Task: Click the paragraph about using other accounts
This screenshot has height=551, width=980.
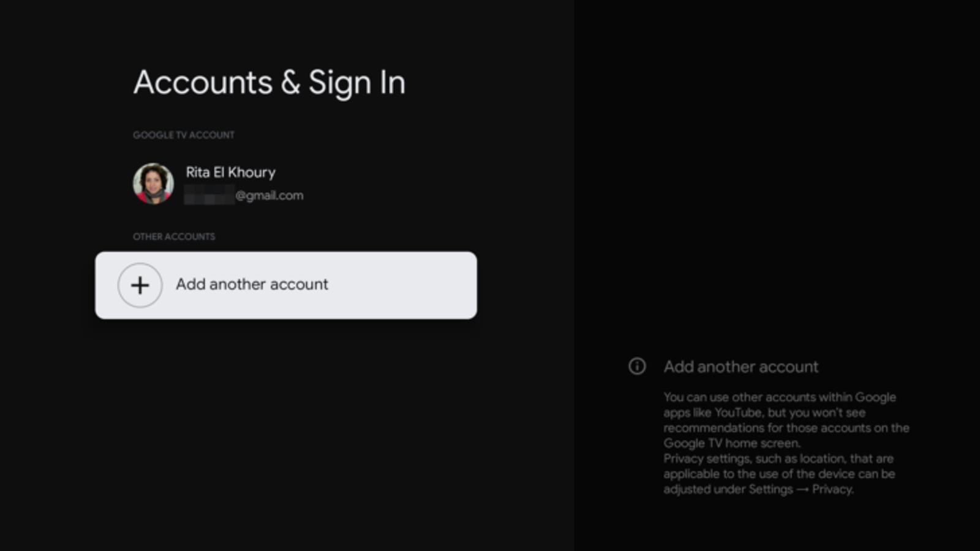Action: (785, 420)
